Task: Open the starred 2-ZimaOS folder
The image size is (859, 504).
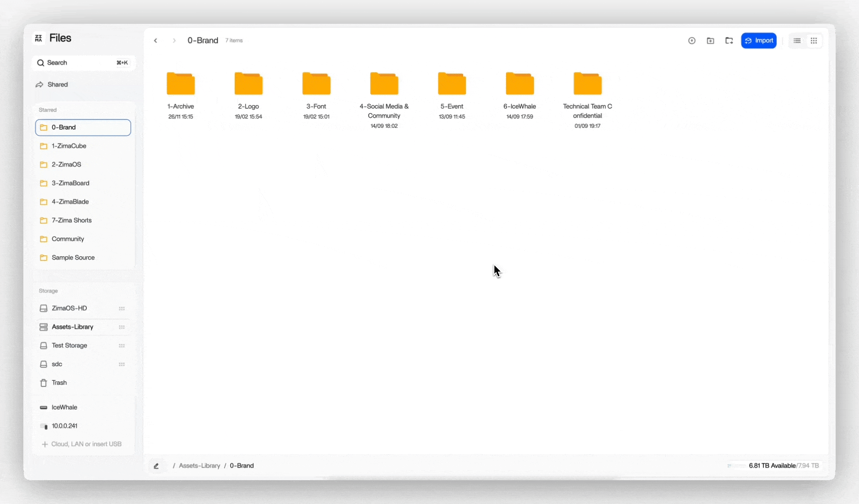Action: (x=83, y=165)
